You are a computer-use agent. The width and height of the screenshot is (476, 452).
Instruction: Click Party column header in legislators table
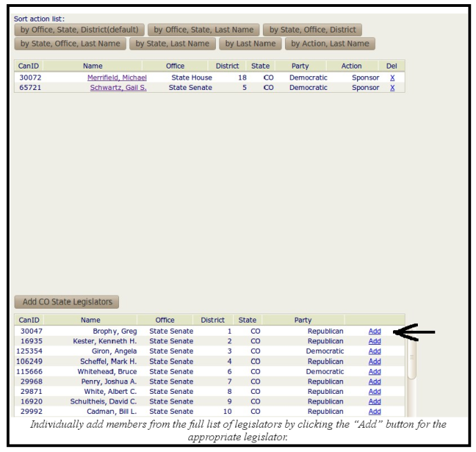click(x=302, y=320)
